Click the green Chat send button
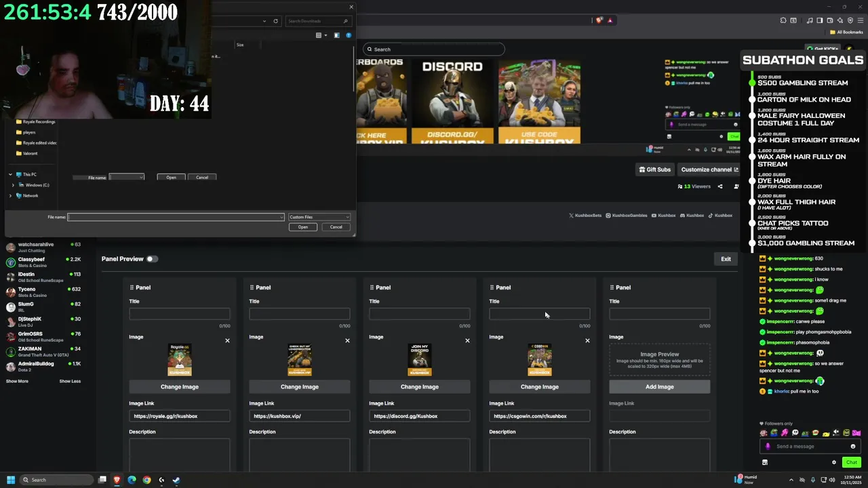 pos(852,462)
